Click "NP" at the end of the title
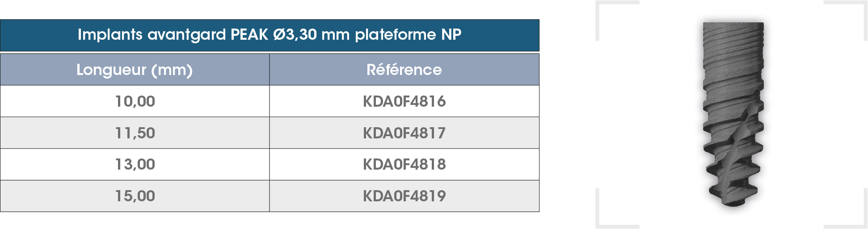This screenshot has height=229, width=868. pos(451,35)
